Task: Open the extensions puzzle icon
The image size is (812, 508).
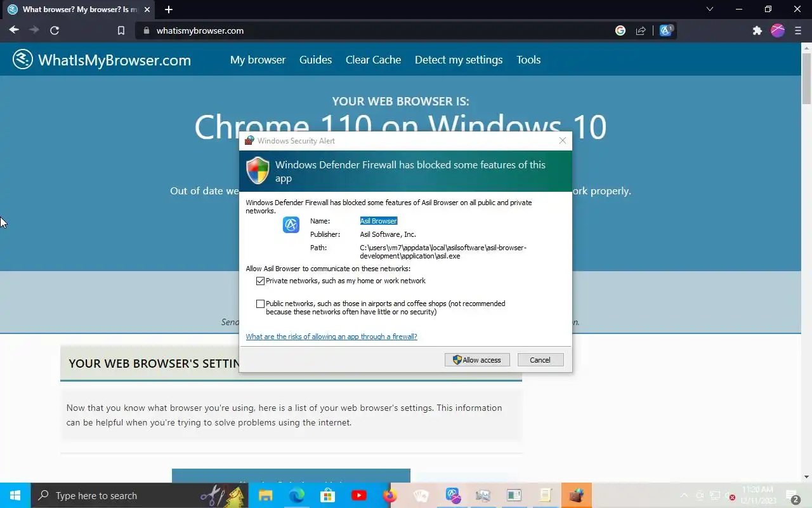Action: click(x=757, y=30)
